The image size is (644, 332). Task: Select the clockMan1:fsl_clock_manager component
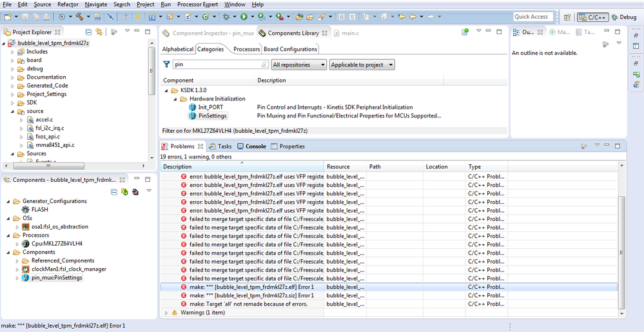(64, 269)
